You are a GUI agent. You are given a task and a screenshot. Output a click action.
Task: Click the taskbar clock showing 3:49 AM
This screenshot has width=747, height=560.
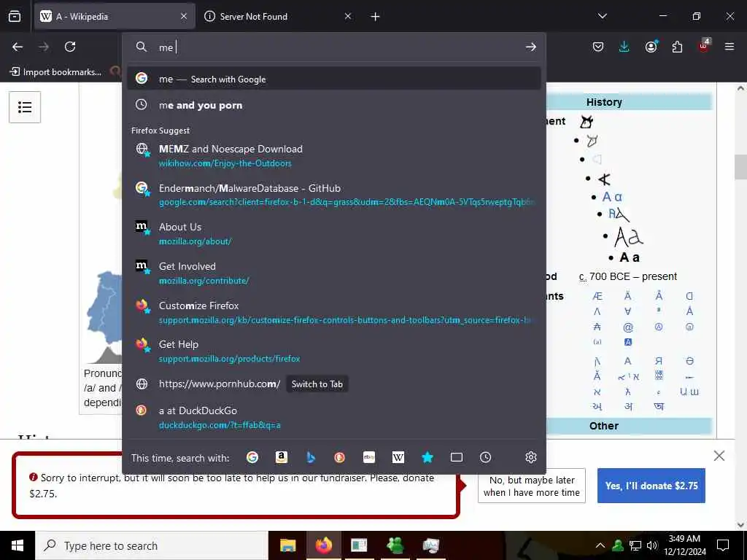[684, 545]
